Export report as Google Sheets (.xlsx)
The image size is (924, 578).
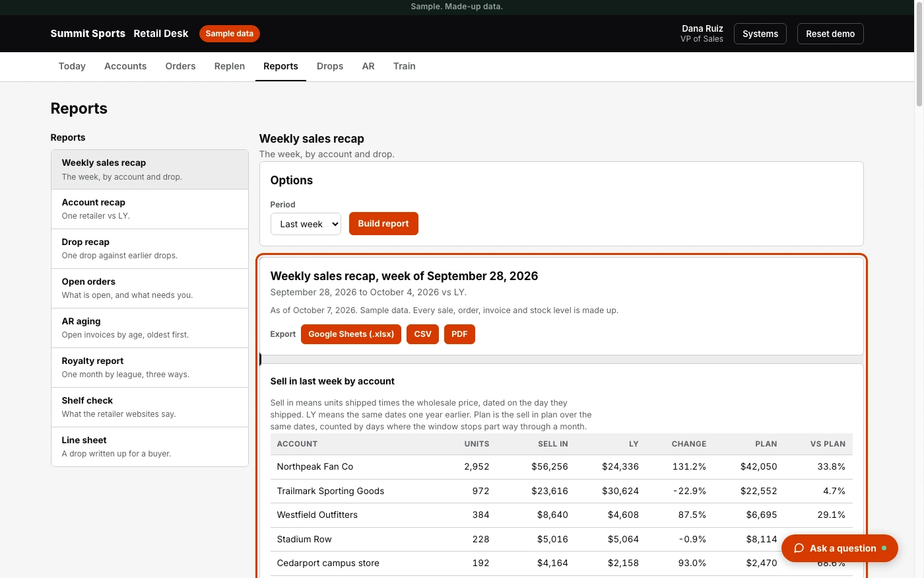coord(351,334)
